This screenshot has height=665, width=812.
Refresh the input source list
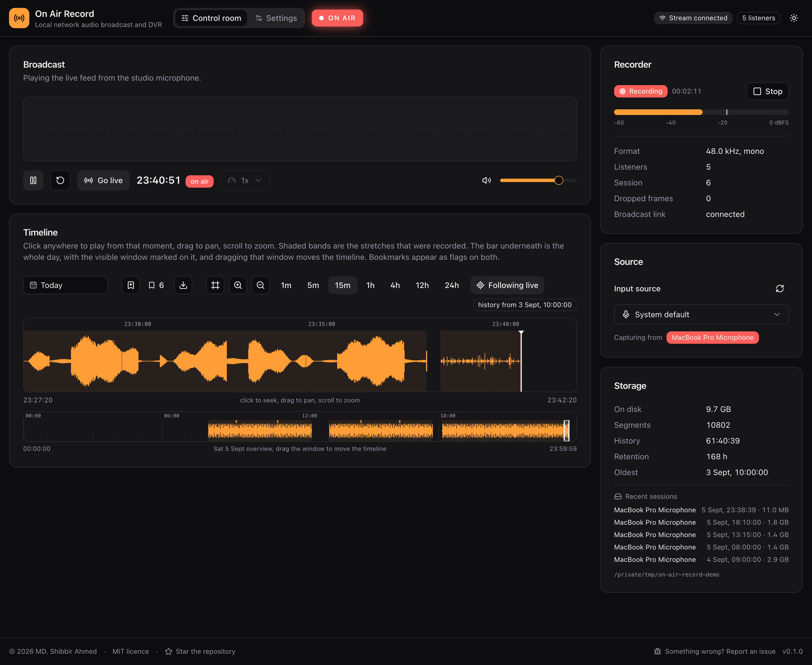point(780,289)
